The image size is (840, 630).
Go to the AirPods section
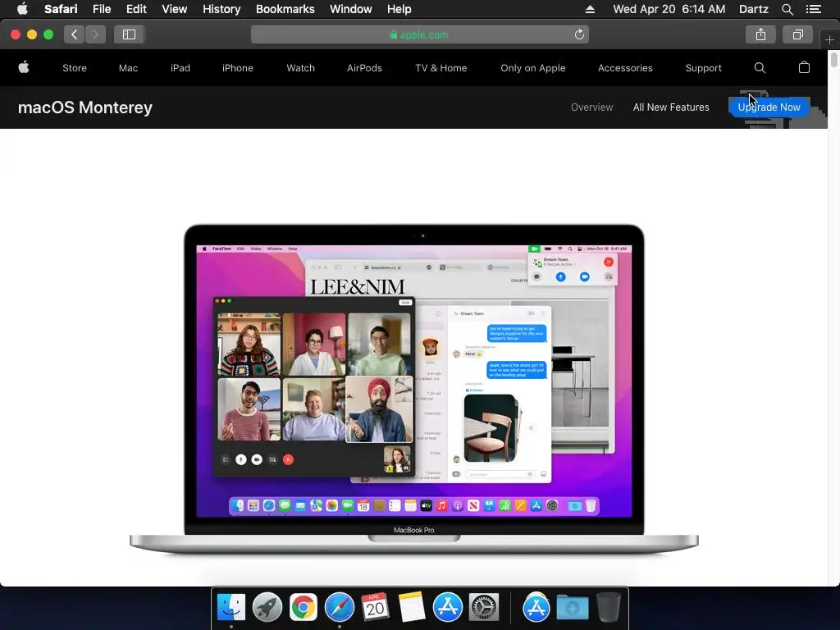[364, 68]
